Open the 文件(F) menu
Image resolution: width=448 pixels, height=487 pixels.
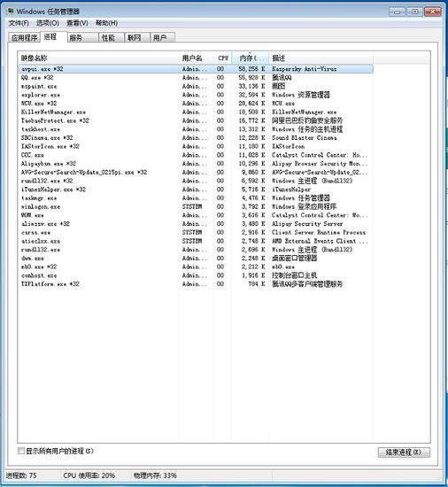19,23
